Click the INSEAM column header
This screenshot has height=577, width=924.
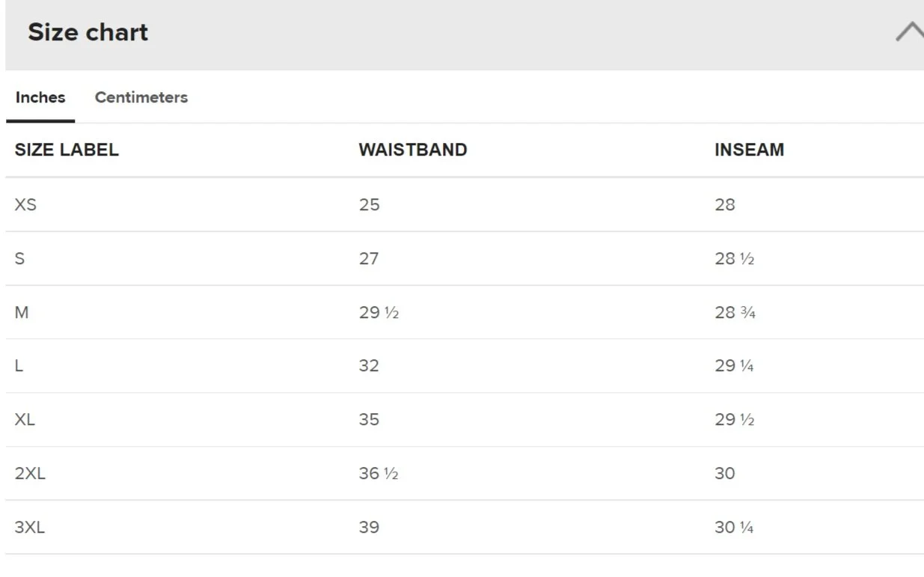pos(750,150)
